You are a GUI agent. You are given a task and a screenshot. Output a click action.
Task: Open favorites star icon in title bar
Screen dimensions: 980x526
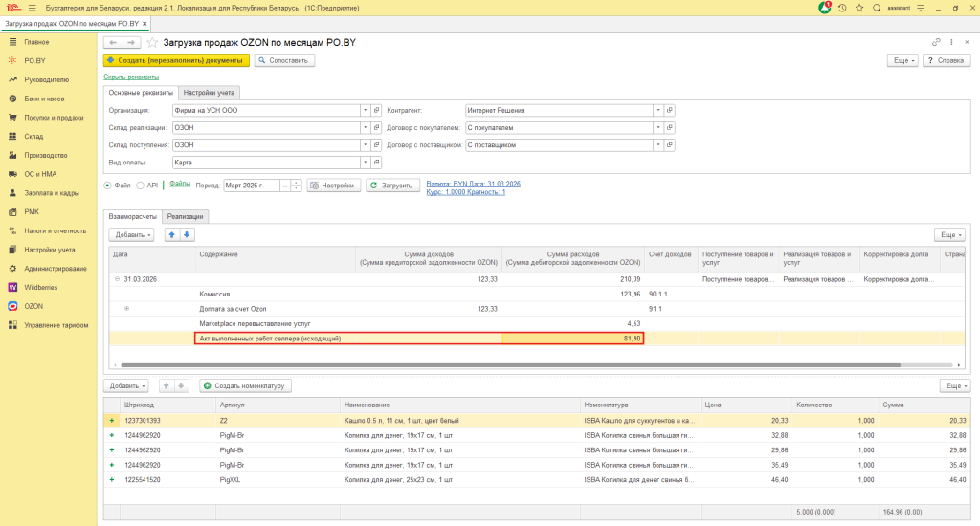pyautogui.click(x=859, y=8)
